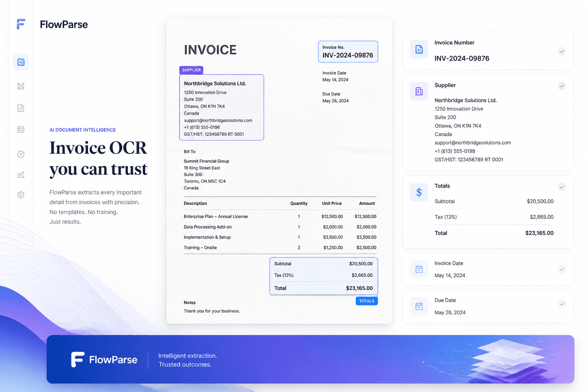Screen dimensions: 588x392
Task: Click the Unit Price column header
Action: click(332, 204)
